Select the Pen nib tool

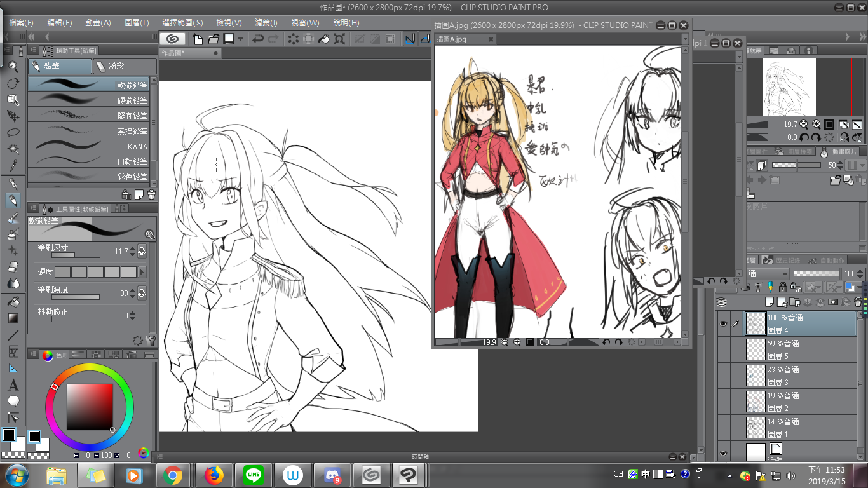[x=13, y=184]
